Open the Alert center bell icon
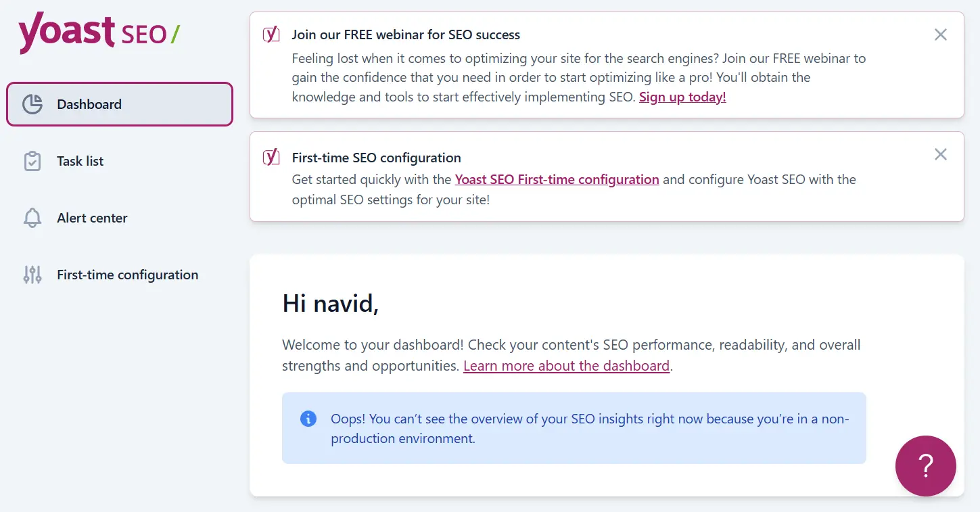This screenshot has width=980, height=512. tap(31, 218)
